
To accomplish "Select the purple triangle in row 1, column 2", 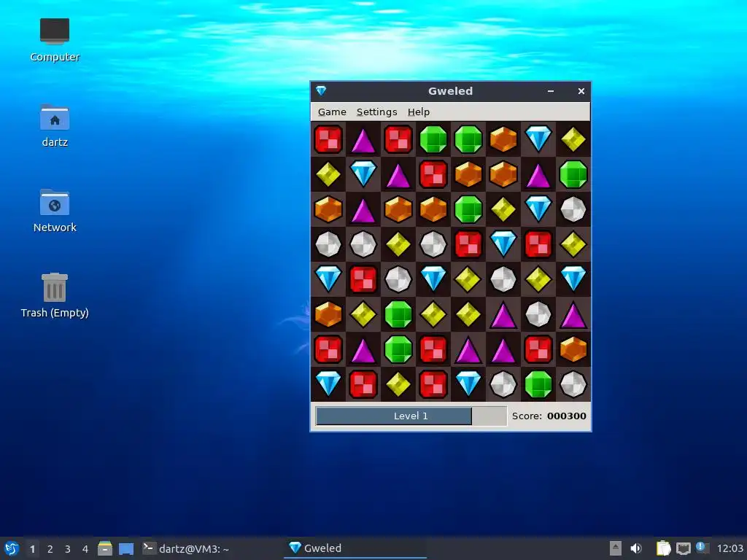I will tap(363, 141).
